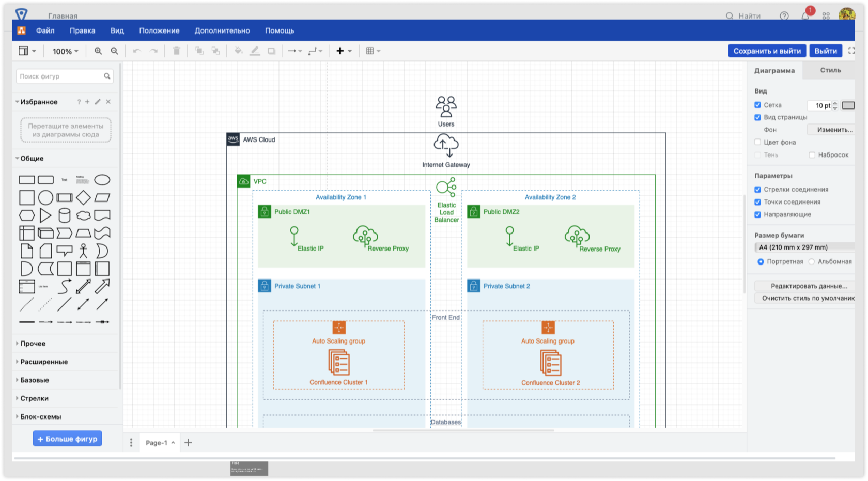Click the bring to front icon
This screenshot has height=481, width=868.
(x=199, y=51)
